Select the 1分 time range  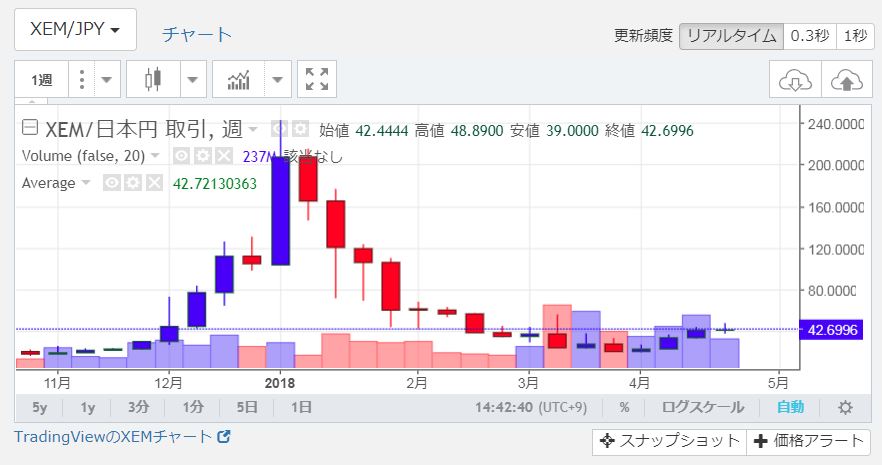(x=192, y=407)
